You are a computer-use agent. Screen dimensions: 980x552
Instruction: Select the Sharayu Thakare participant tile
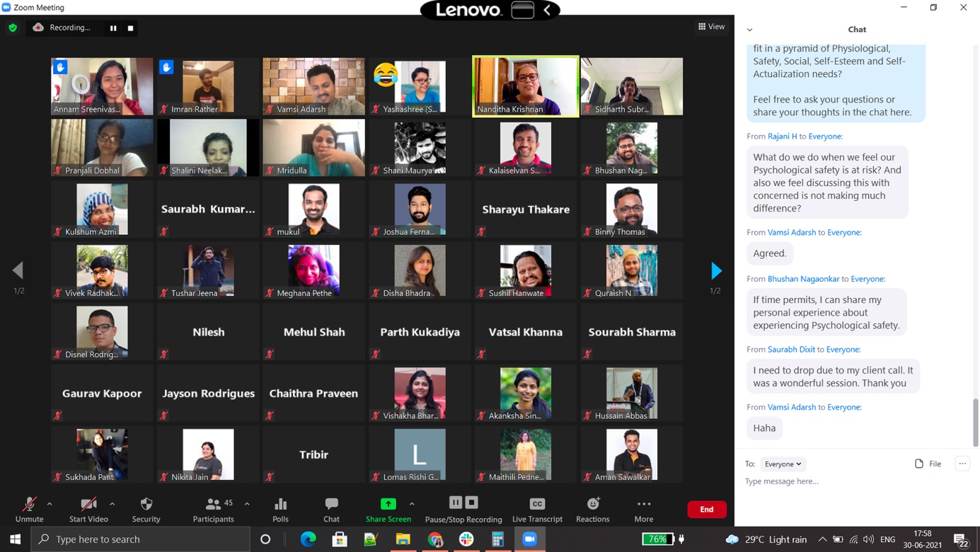(x=526, y=209)
